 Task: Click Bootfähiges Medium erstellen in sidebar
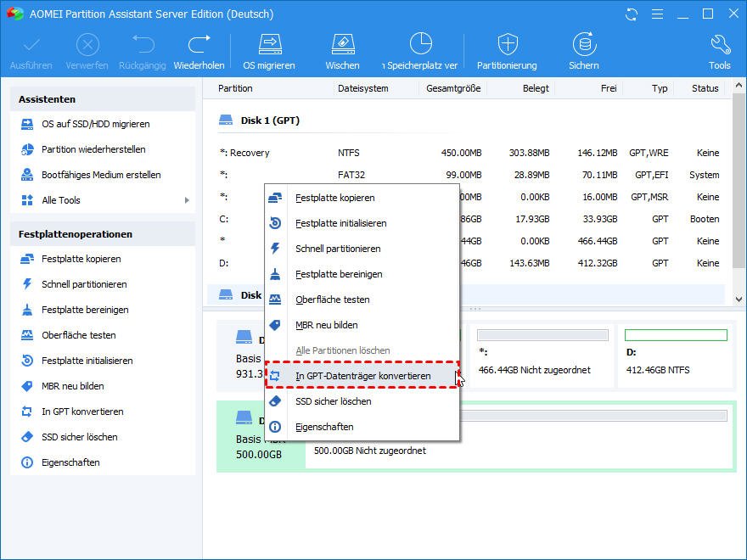(x=101, y=175)
